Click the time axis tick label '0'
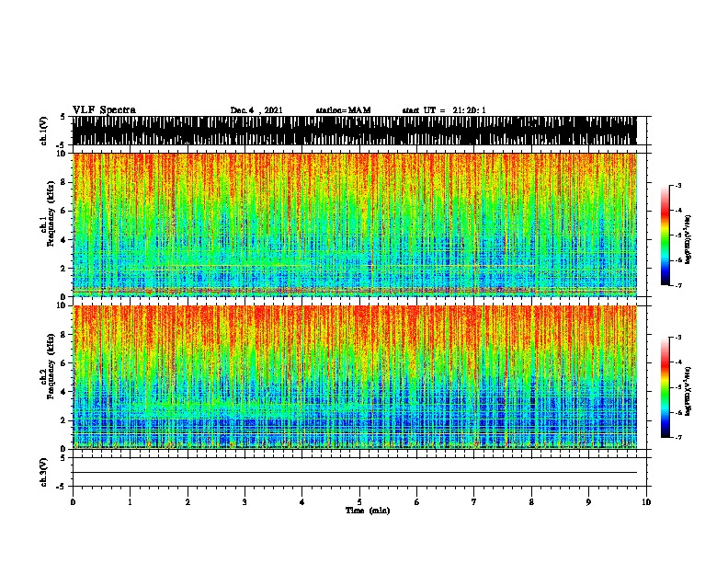 click(x=73, y=502)
